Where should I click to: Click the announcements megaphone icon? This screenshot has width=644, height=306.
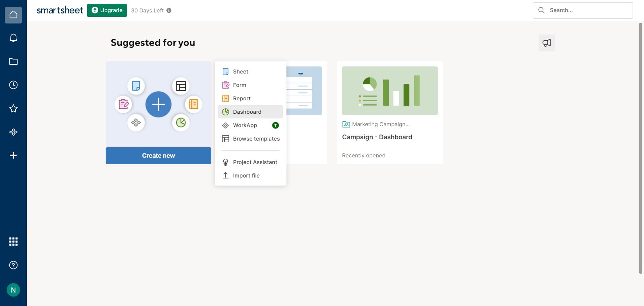coord(546,43)
